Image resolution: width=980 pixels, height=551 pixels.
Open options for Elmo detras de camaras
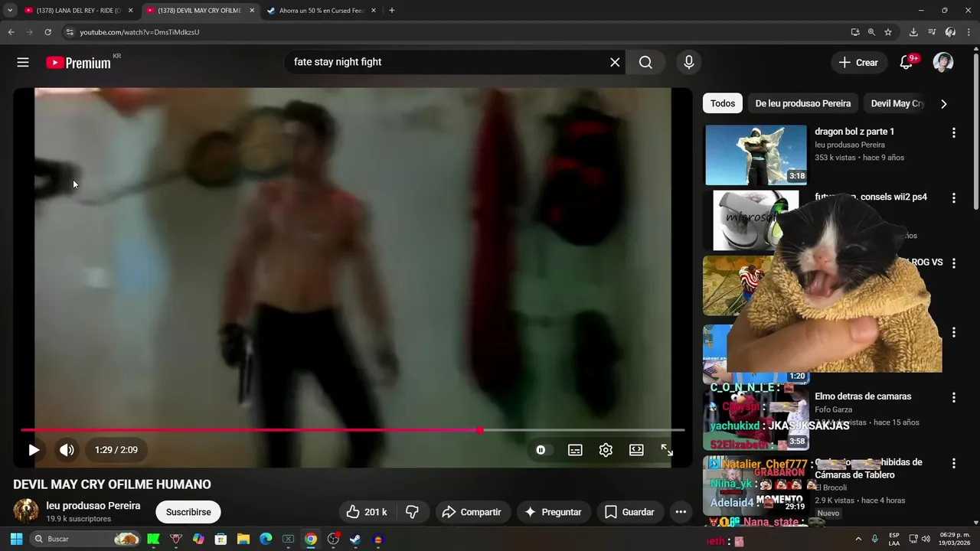[953, 397]
